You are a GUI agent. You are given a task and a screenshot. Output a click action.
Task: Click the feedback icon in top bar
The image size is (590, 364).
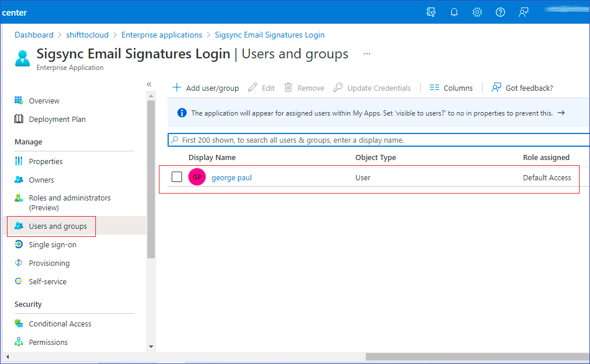[x=524, y=12]
